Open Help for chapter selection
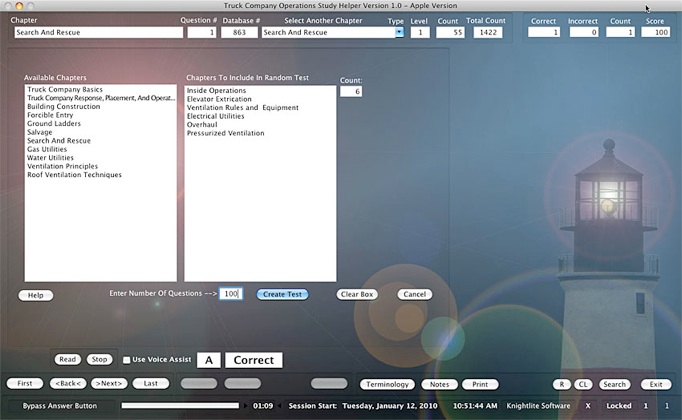Screen dimensions: 682x420 click(x=36, y=295)
